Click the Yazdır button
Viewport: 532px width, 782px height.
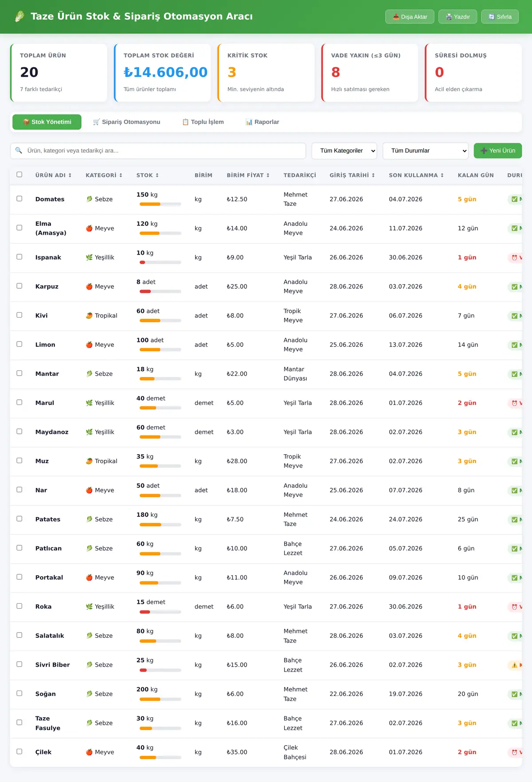point(458,17)
